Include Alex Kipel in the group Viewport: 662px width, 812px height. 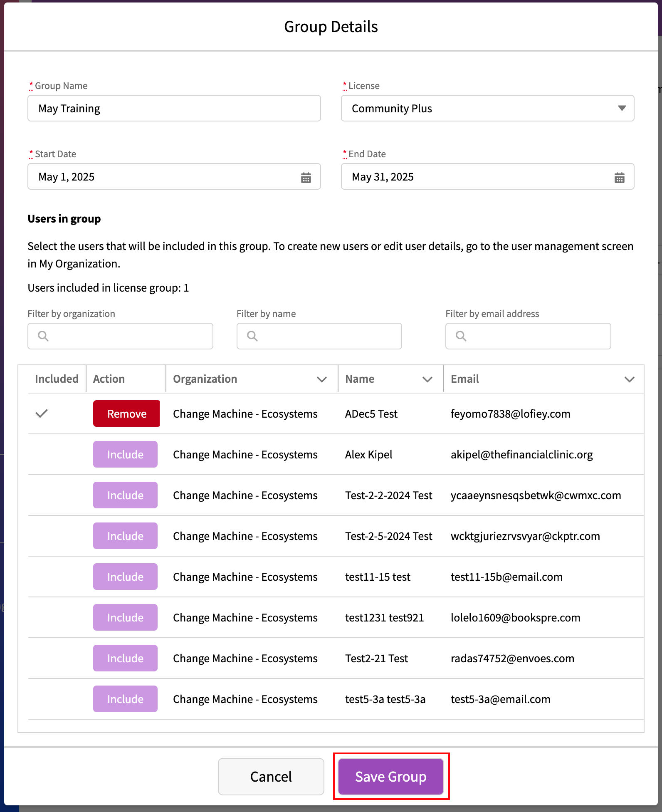point(125,454)
